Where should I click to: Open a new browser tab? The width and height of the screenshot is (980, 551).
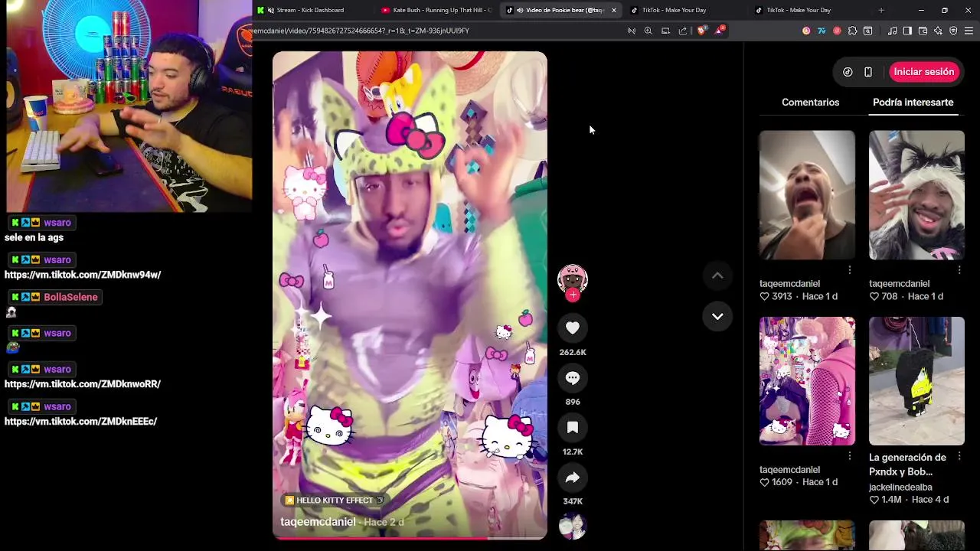tap(881, 10)
